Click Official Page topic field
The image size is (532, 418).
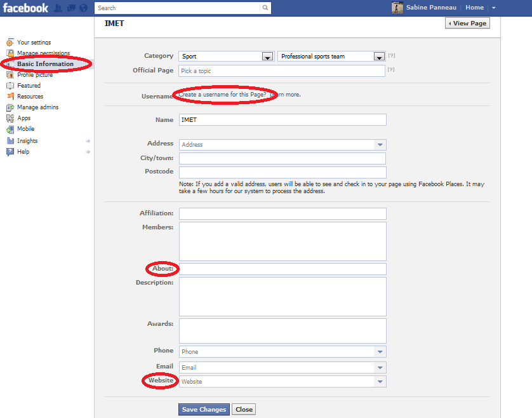[282, 71]
